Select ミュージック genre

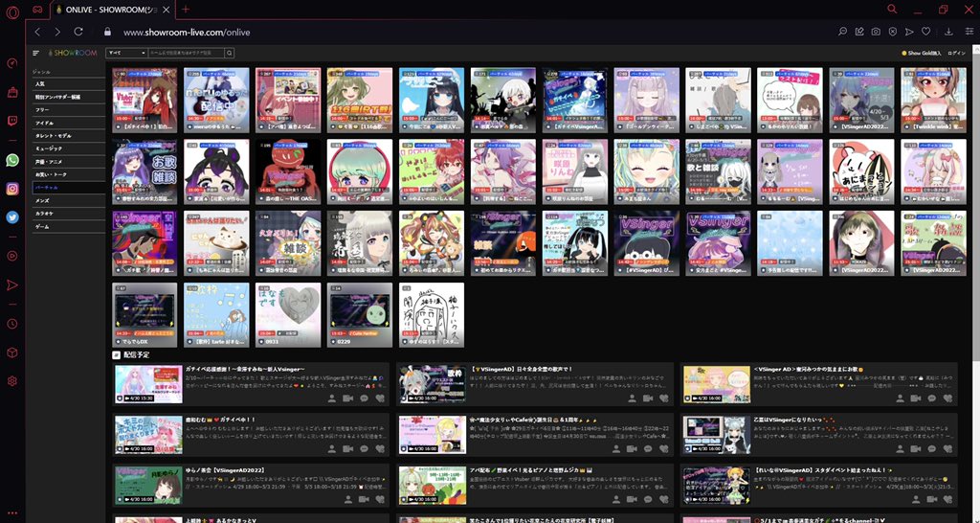(x=69, y=148)
